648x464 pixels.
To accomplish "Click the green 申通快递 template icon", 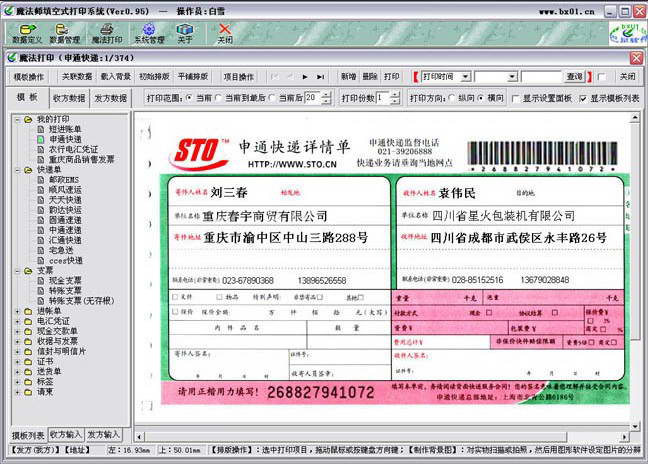I will (40, 140).
